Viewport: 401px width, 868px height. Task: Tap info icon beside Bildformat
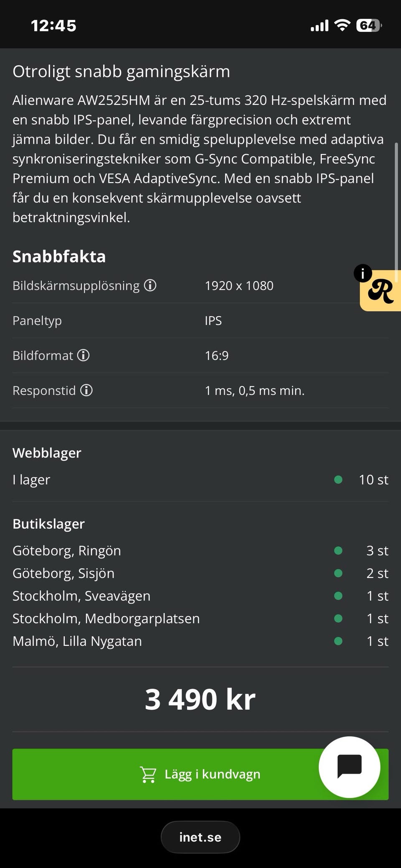tap(84, 355)
